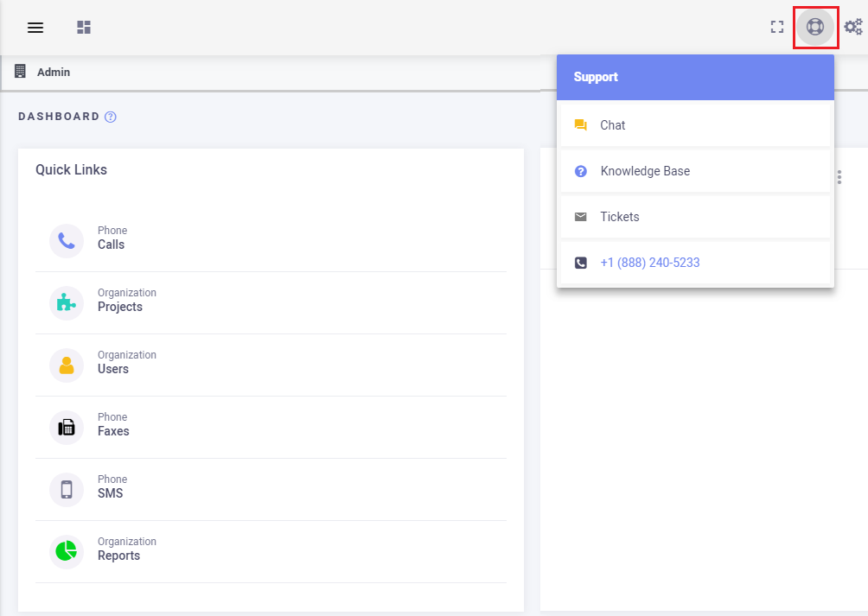Image resolution: width=868 pixels, height=616 pixels.
Task: Click the Support lifebuoy icon
Action: [814, 27]
